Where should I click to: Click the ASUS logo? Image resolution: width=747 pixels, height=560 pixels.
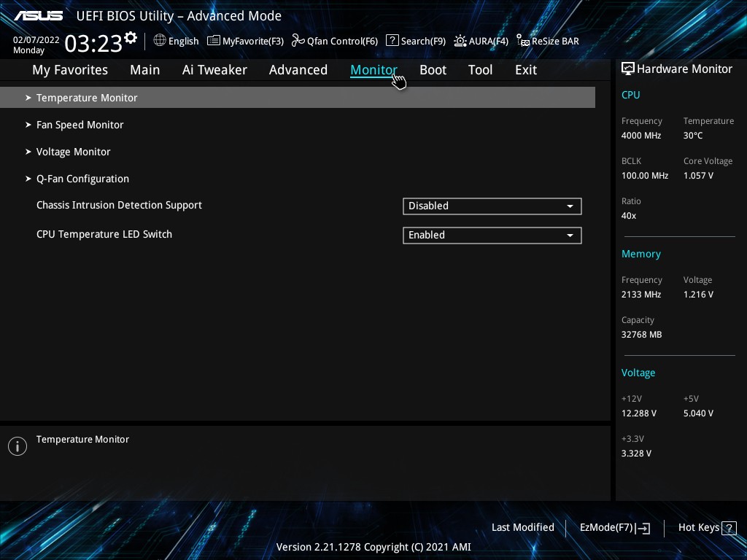(x=38, y=16)
